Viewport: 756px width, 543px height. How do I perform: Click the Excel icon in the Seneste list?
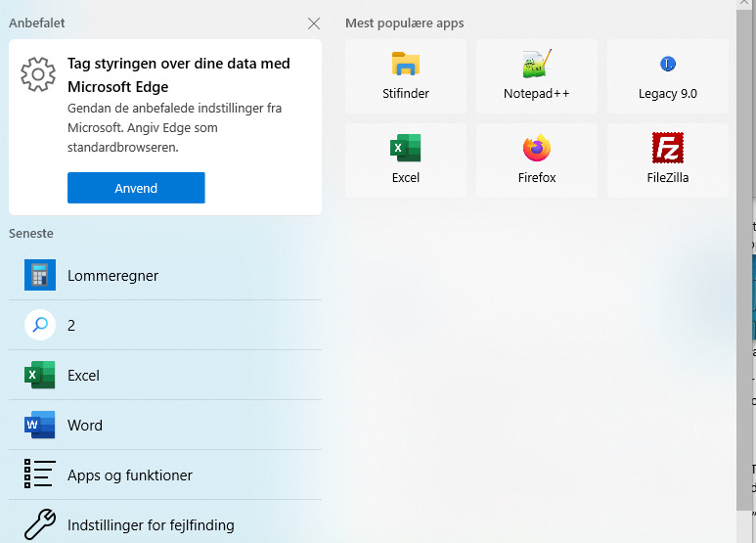40,375
